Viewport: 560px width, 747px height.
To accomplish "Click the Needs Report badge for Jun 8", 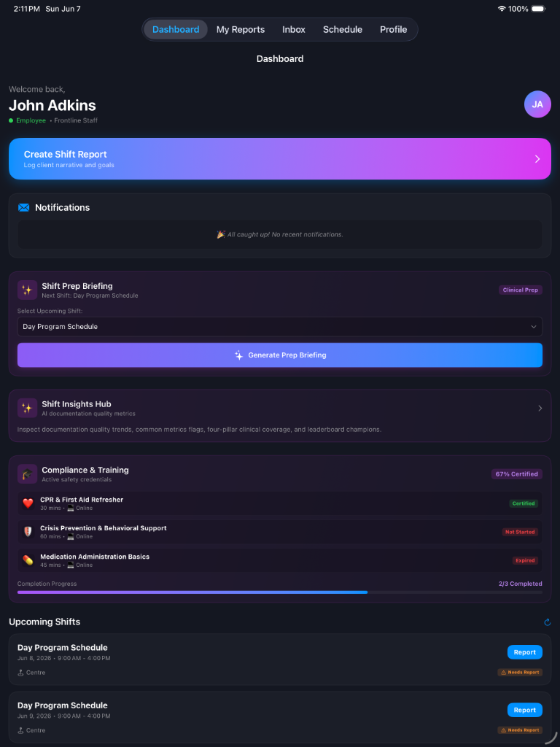I will pos(520,672).
